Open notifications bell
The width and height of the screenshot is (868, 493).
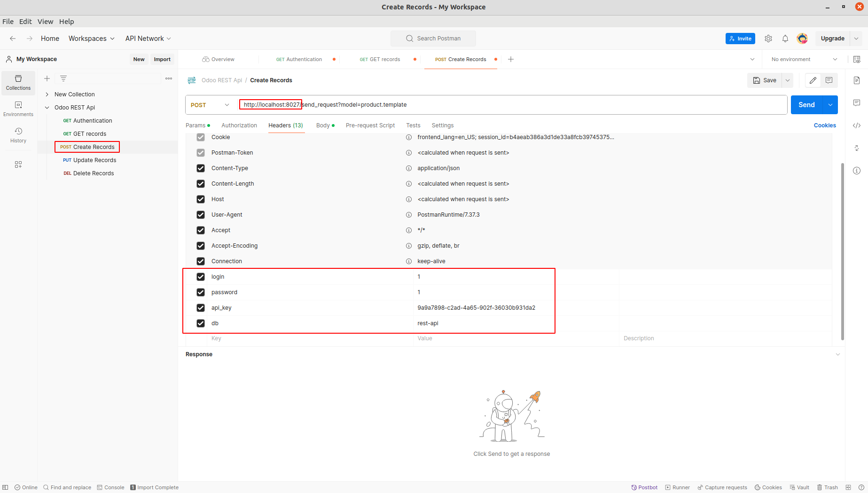(x=785, y=39)
